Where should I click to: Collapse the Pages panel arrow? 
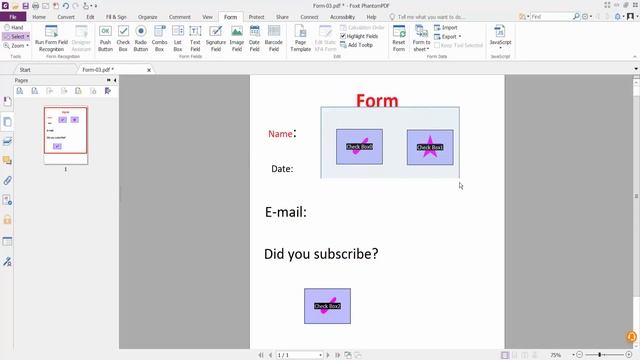point(115,80)
